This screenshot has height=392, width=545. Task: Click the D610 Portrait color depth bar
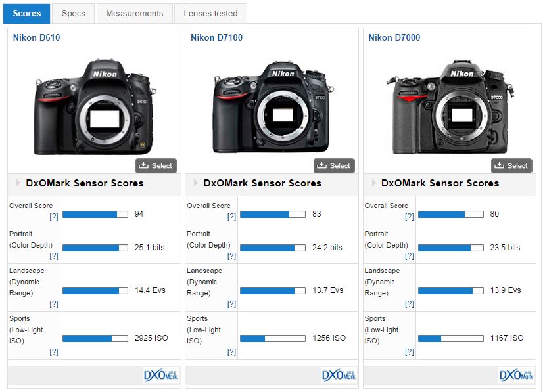point(95,248)
